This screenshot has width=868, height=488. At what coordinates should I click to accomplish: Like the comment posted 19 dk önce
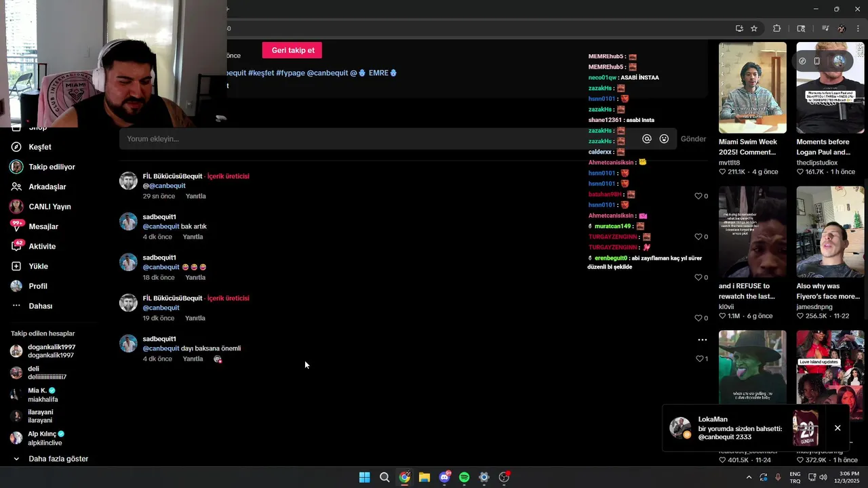coord(698,319)
